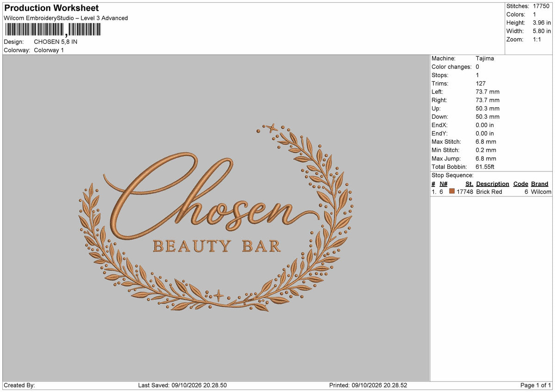The image size is (555, 392).
Task: Click the Machine value Tajima
Action: tap(485, 58)
